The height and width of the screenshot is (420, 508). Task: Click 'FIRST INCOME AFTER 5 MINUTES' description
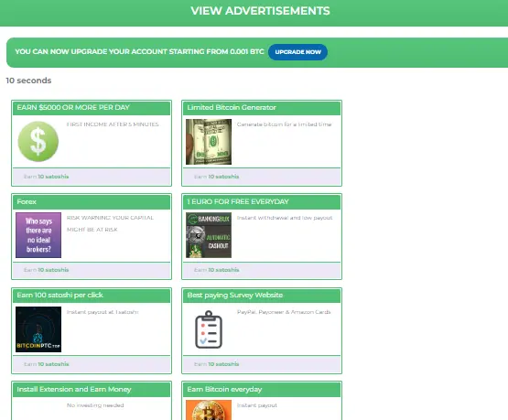[113, 124]
